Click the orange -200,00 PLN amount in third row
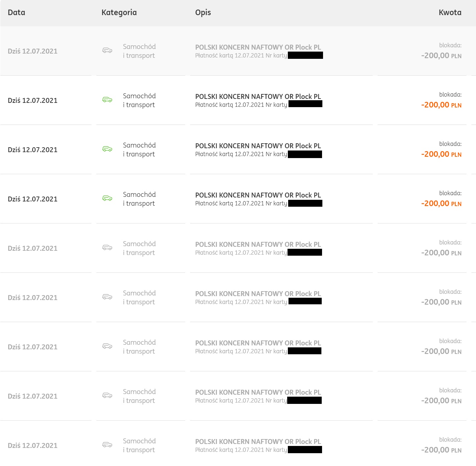The image size is (476, 466). 441,154
